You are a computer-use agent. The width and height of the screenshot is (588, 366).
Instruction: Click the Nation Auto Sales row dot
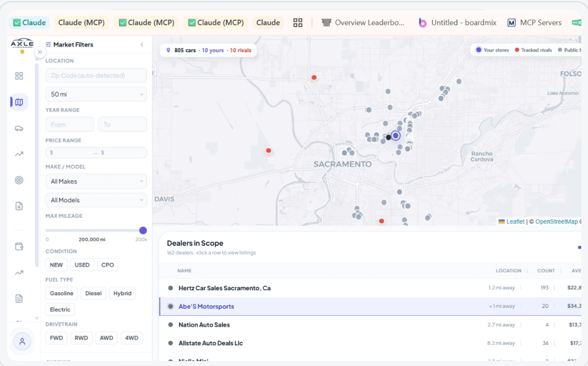tap(170, 325)
